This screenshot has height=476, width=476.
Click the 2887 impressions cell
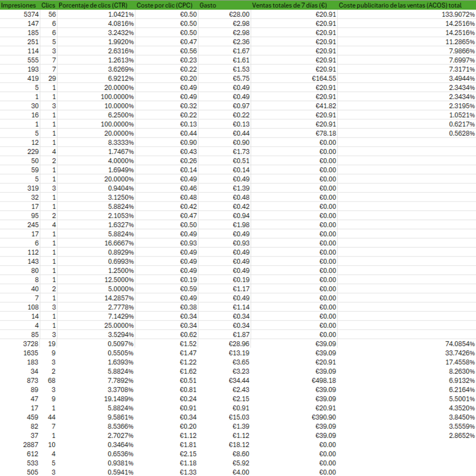31,445
